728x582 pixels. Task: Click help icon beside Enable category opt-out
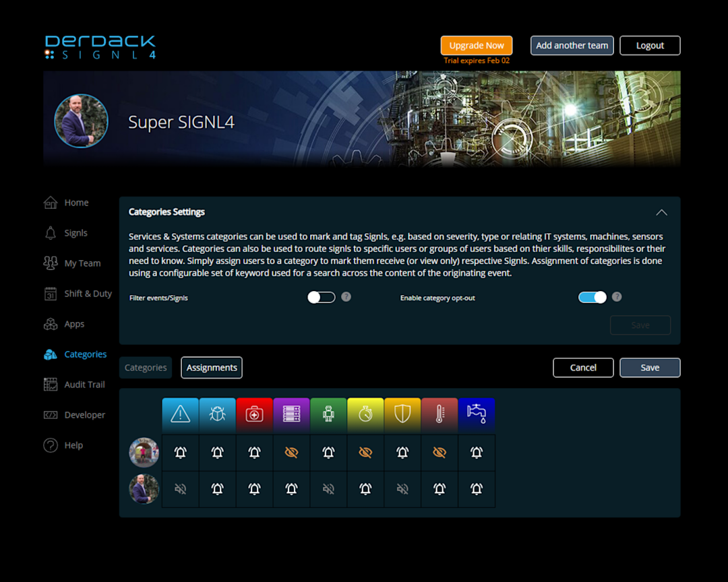pyautogui.click(x=617, y=296)
